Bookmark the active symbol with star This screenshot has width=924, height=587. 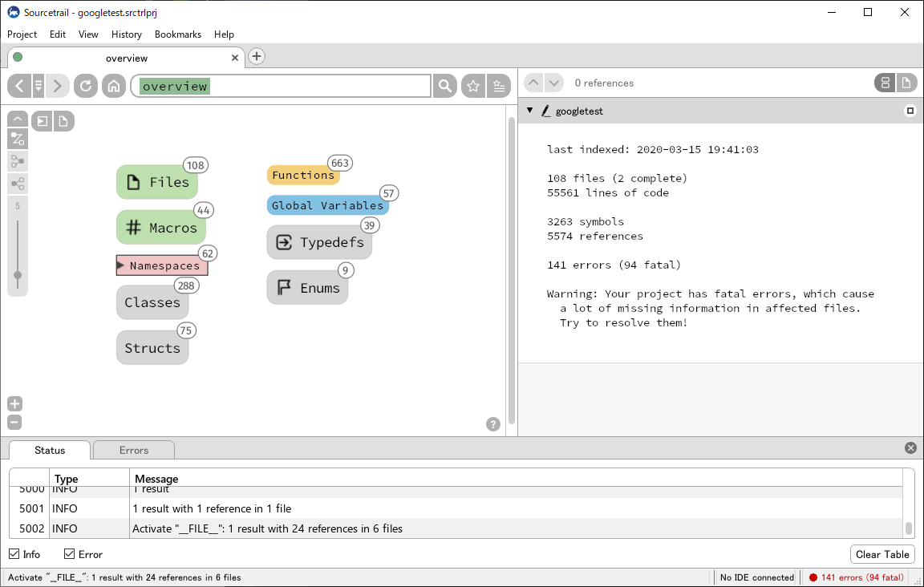pos(473,86)
